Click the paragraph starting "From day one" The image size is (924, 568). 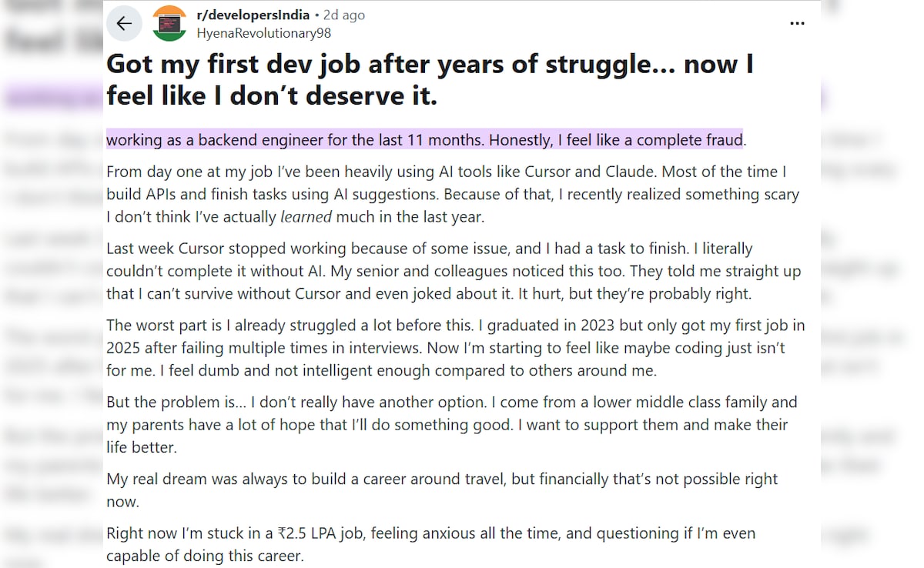coord(453,194)
